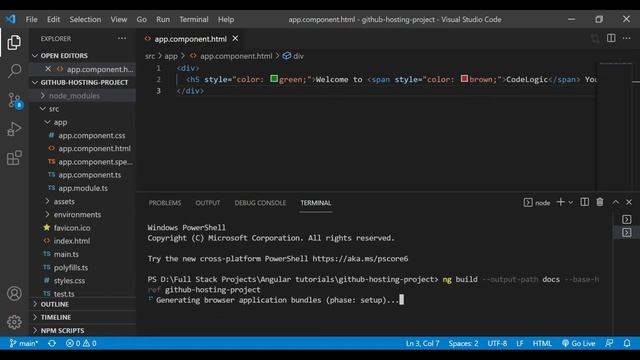Screen dimensions: 640x360
Task: Open the brown color swatch picker
Action: [464, 78]
